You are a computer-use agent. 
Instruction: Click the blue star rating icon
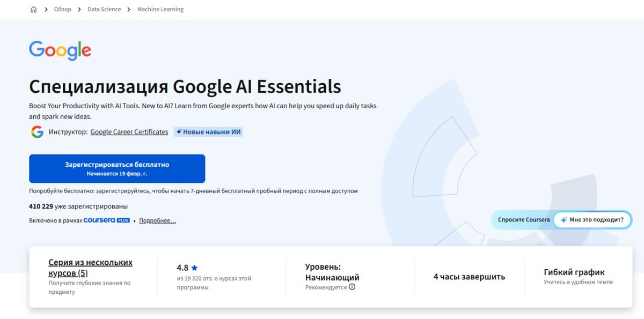click(x=194, y=268)
